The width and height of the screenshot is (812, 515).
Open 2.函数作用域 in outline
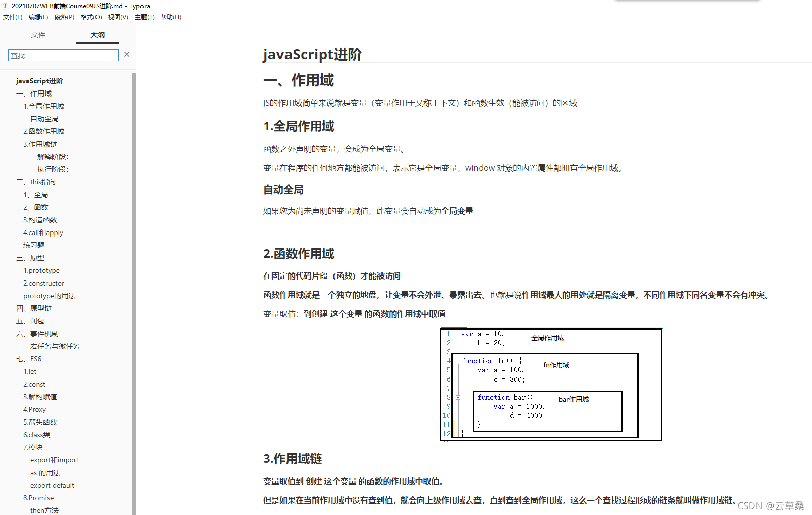[43, 131]
